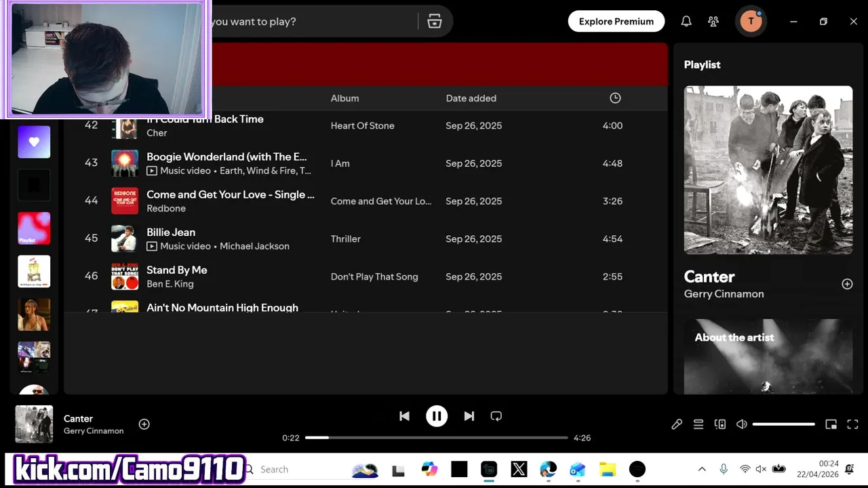Image resolution: width=868 pixels, height=488 pixels.
Task: Open Gerry Cinnamon link in right panel
Action: tap(724, 294)
